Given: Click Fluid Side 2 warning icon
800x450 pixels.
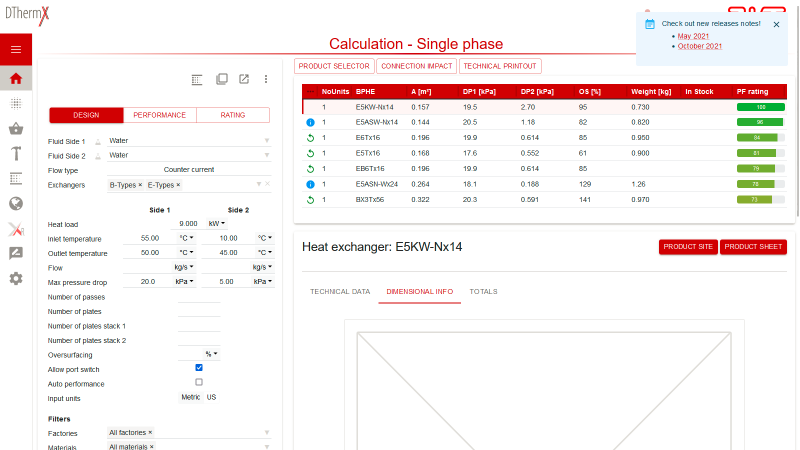Looking at the screenshot, I should click(x=97, y=157).
